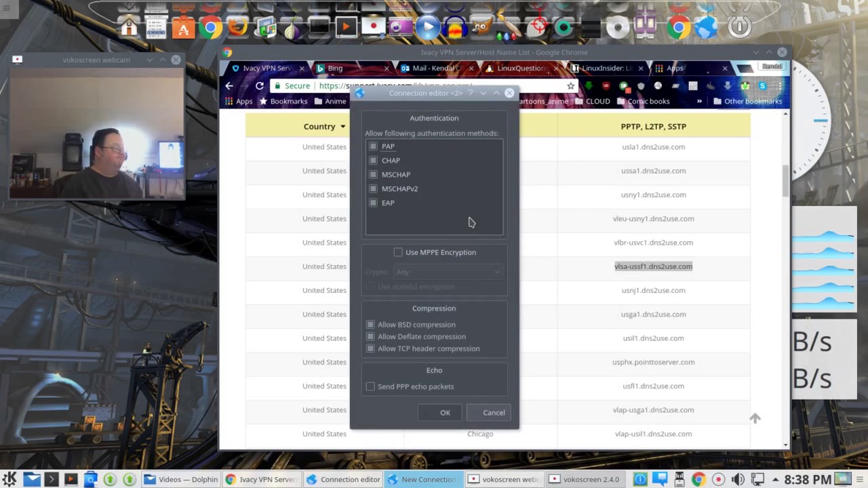Click the green download arrow extension icon
The image size is (868, 488).
click(589, 86)
